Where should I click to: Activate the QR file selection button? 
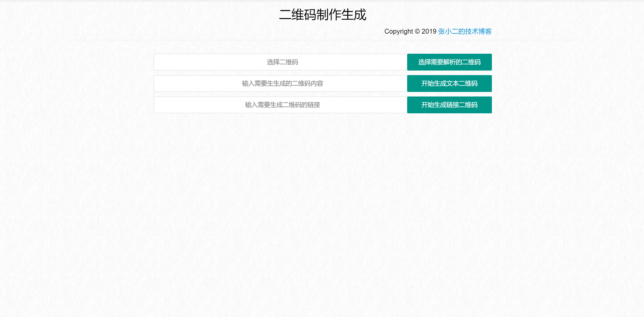coord(449,62)
